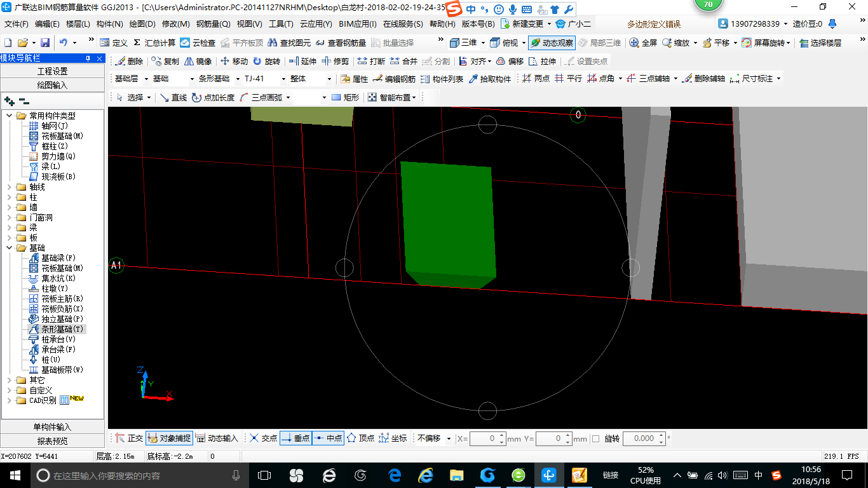The height and width of the screenshot is (488, 868).
Task: Open the 不偏移 offset mode dropdown
Action: click(449, 438)
